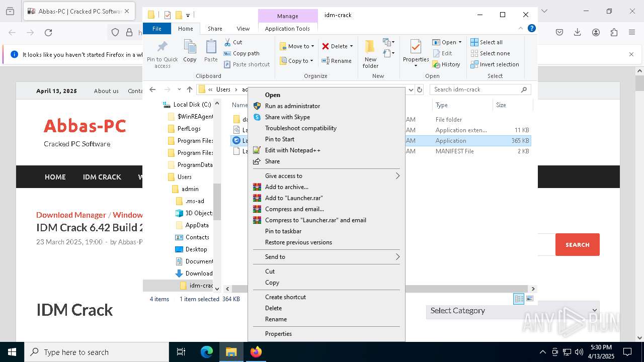Image resolution: width=644 pixels, height=362 pixels.
Task: Click History in the ribbon
Action: [446, 64]
